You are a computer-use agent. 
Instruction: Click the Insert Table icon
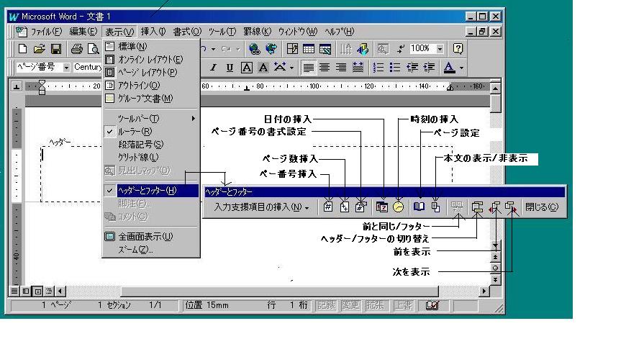[x=309, y=49]
